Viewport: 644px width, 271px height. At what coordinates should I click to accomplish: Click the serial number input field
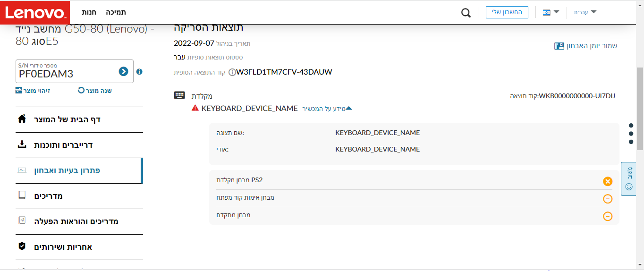(66, 74)
